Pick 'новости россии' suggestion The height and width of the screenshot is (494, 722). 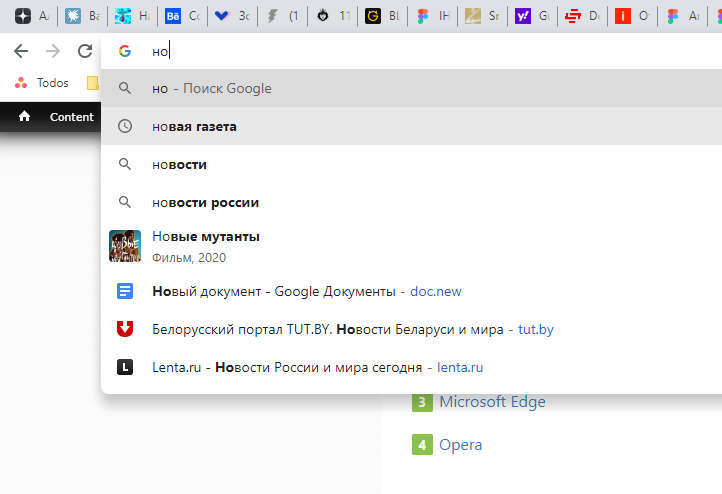(x=411, y=202)
